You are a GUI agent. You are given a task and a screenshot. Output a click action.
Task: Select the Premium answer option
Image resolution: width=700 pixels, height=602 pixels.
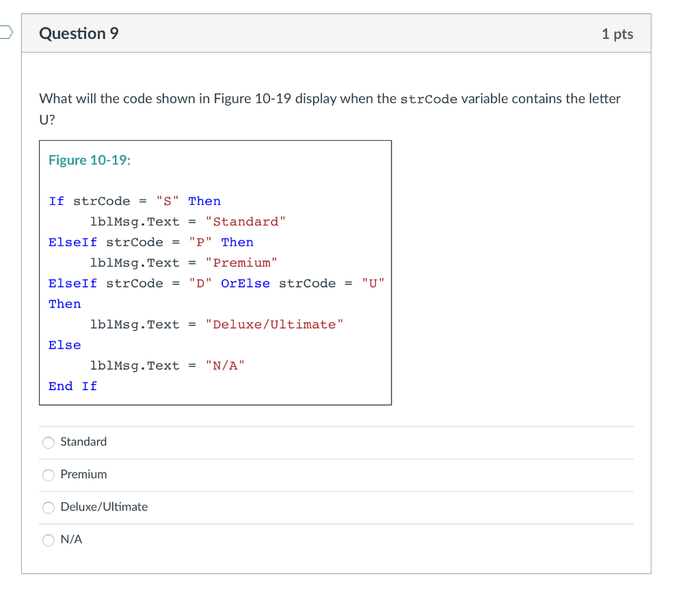point(48,475)
